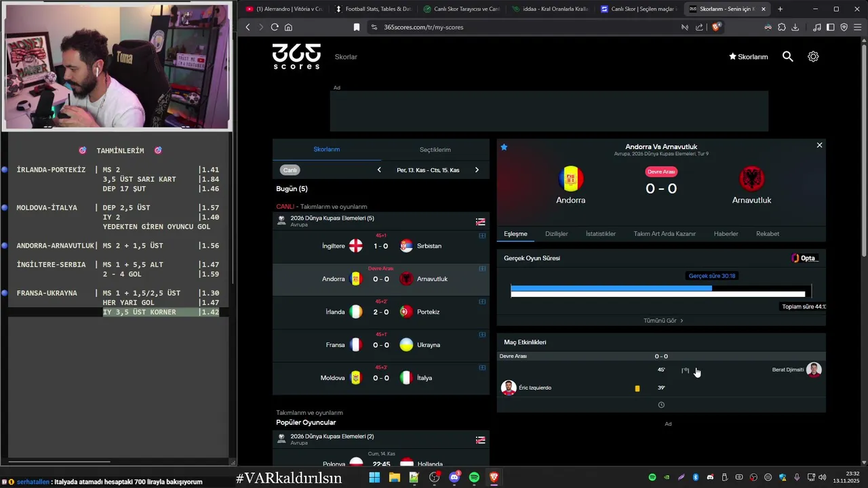Open Skorlarım link in site header
Viewport: 868px width, 488px height.
click(748, 57)
